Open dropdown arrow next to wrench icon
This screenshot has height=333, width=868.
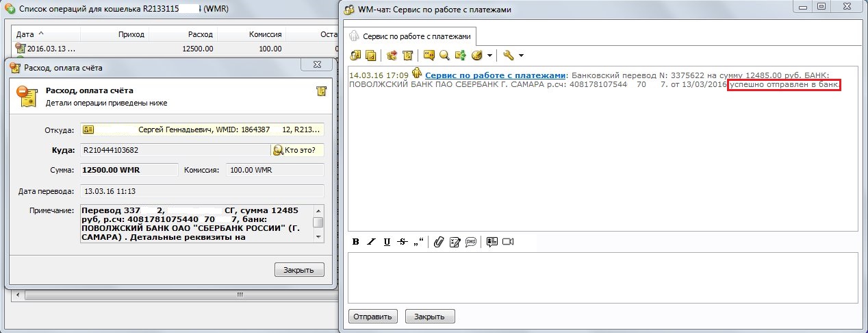521,56
